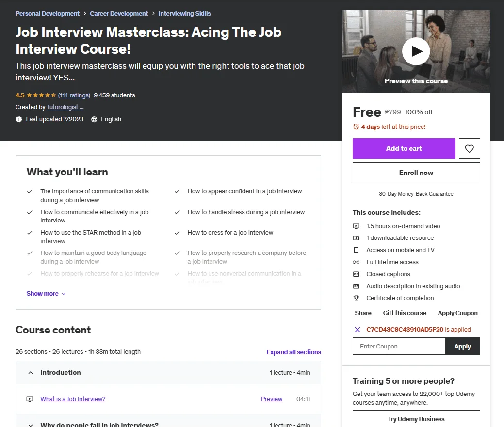Viewport: 504px width, 427px height.
Task: Open Personal Development breadcrumb
Action: 48,14
